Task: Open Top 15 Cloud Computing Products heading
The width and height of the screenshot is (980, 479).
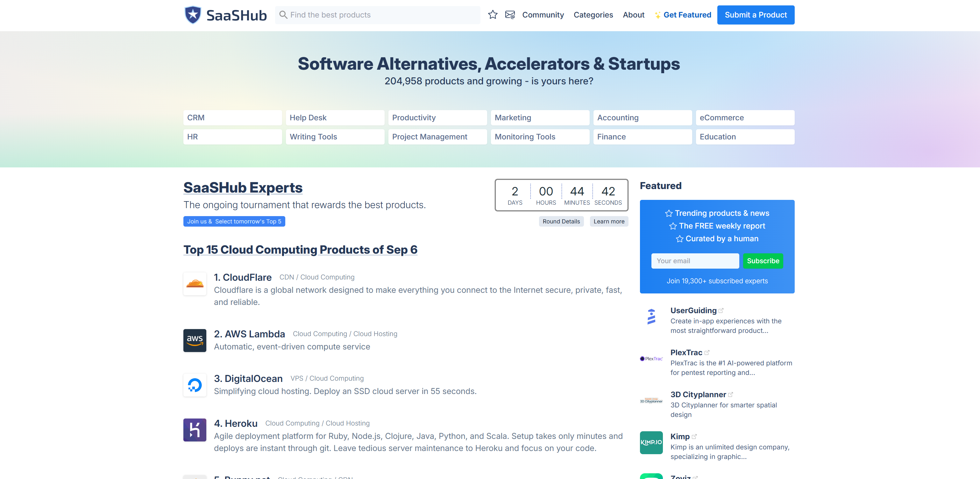Action: point(300,250)
